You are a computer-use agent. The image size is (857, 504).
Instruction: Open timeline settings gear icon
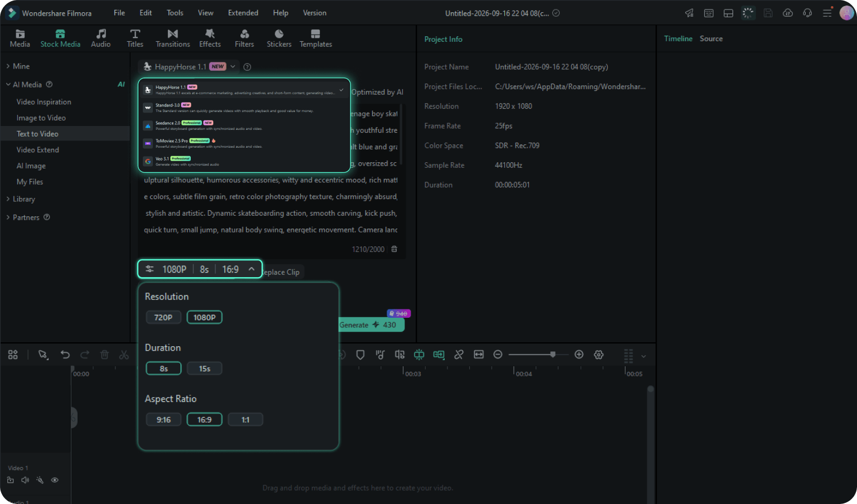point(599,355)
